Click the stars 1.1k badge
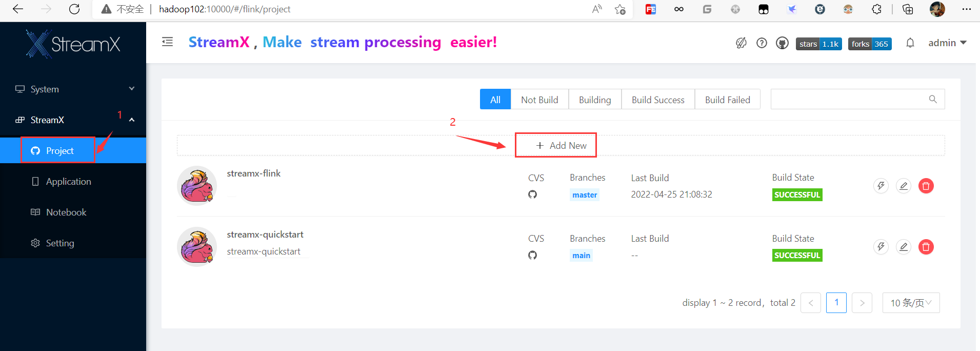The height and width of the screenshot is (351, 980). [x=819, y=44]
